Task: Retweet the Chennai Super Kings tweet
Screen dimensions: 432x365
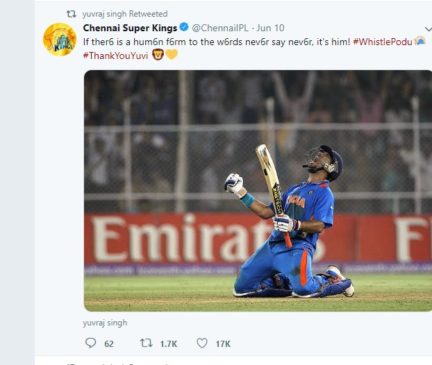Action: [146, 343]
